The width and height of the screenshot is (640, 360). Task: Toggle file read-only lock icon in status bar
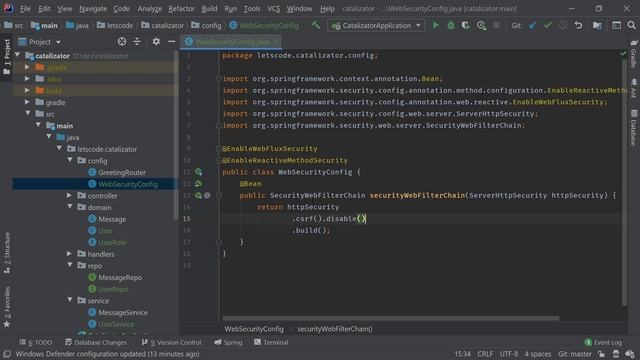(x=601, y=354)
